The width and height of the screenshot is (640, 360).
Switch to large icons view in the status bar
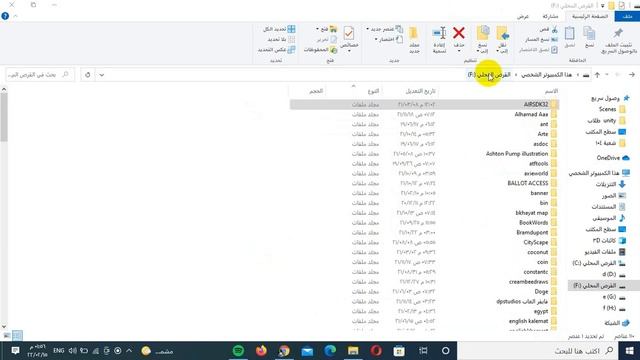(x=7, y=336)
